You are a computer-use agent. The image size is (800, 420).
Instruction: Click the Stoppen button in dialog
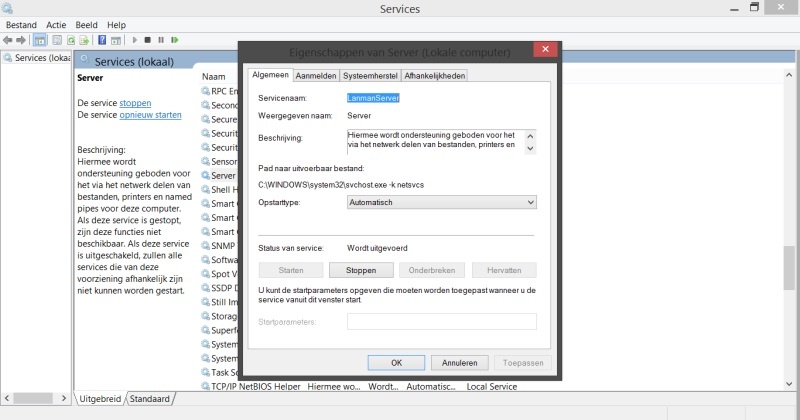pos(361,270)
